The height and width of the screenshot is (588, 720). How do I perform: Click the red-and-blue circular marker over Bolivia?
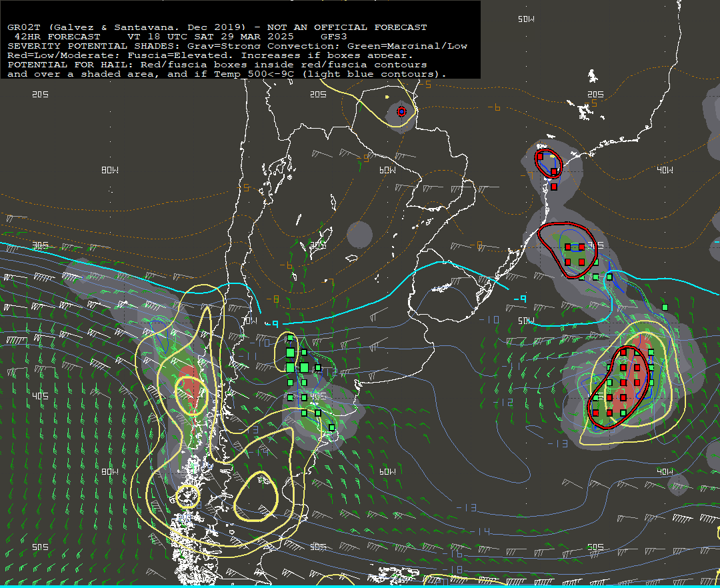402,111
